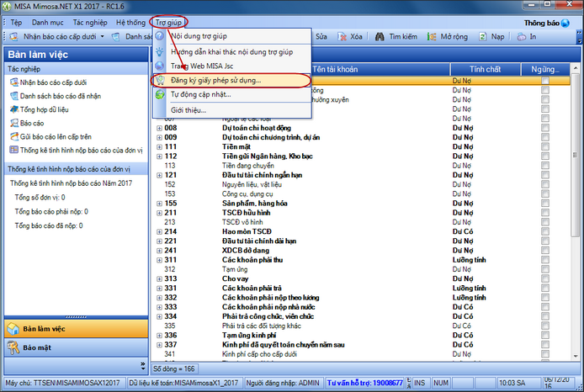Click the Sửa toolbar button
584x392 pixels.
pyautogui.click(x=321, y=36)
